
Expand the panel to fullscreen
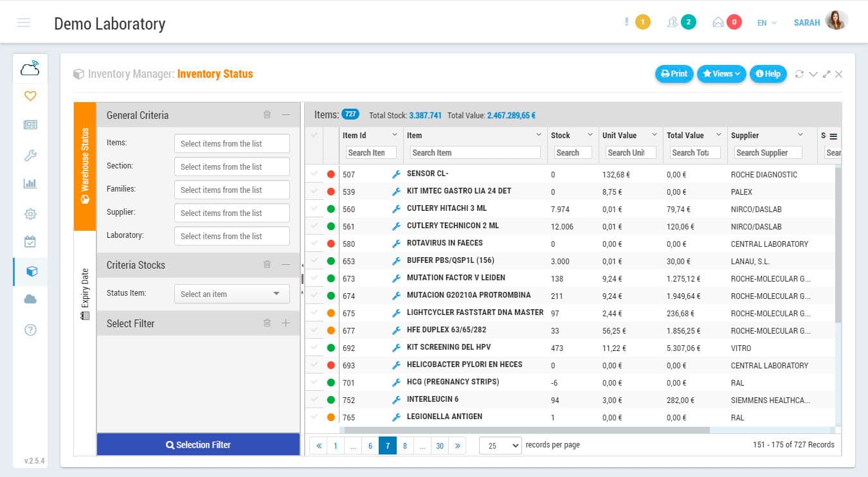pos(826,74)
